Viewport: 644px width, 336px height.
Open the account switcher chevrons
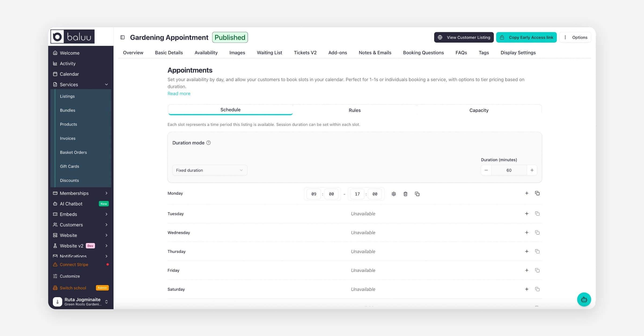[107, 302]
